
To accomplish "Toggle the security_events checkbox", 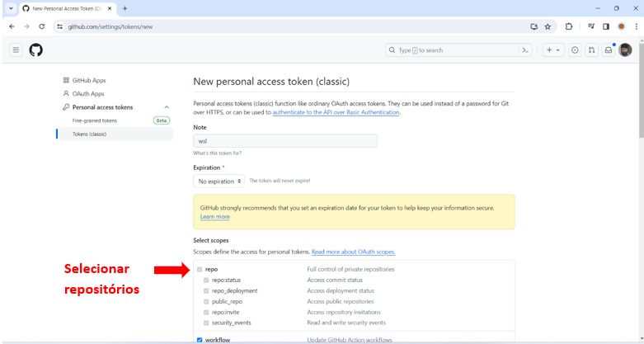I will (206, 323).
